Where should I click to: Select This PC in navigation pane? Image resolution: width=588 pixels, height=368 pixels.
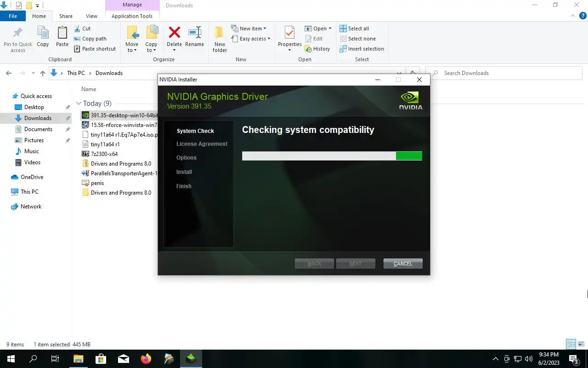pyautogui.click(x=29, y=192)
